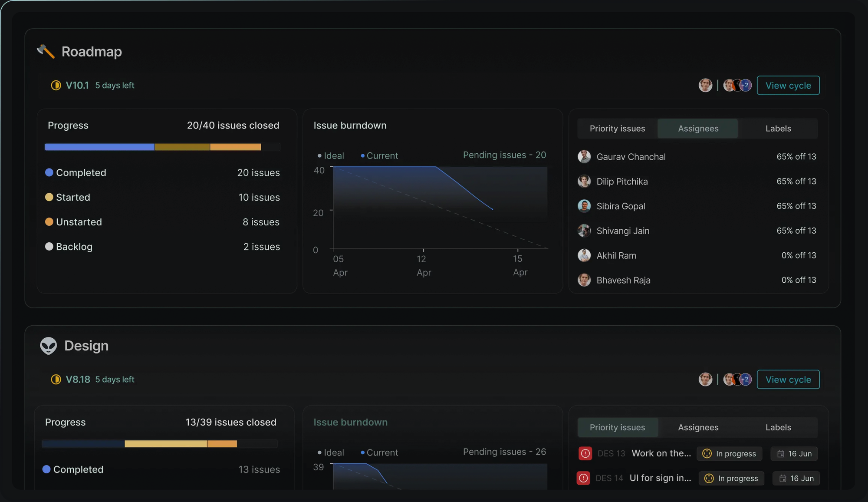Image resolution: width=868 pixels, height=502 pixels.
Task: Toggle the Current legend in Roadmap burndown
Action: [379, 155]
